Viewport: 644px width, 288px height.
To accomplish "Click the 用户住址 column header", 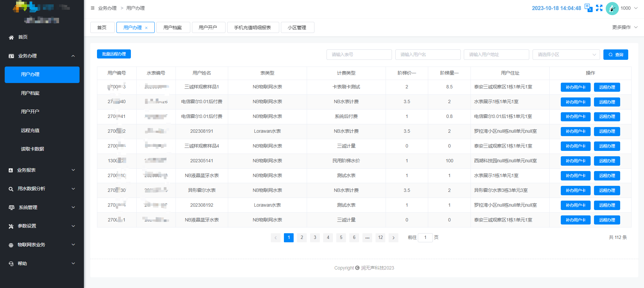I will (510, 73).
